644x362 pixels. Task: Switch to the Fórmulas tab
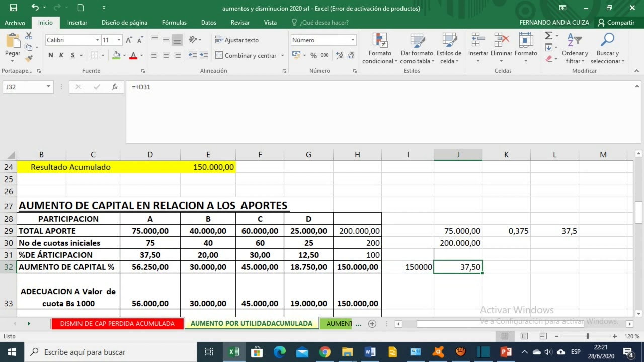[174, 23]
